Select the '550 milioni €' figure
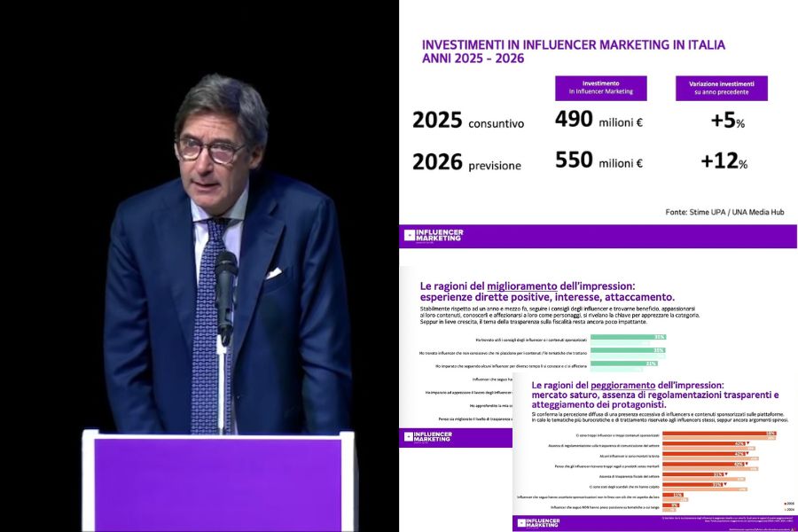Viewport: 798px width, 532px height. coord(598,161)
